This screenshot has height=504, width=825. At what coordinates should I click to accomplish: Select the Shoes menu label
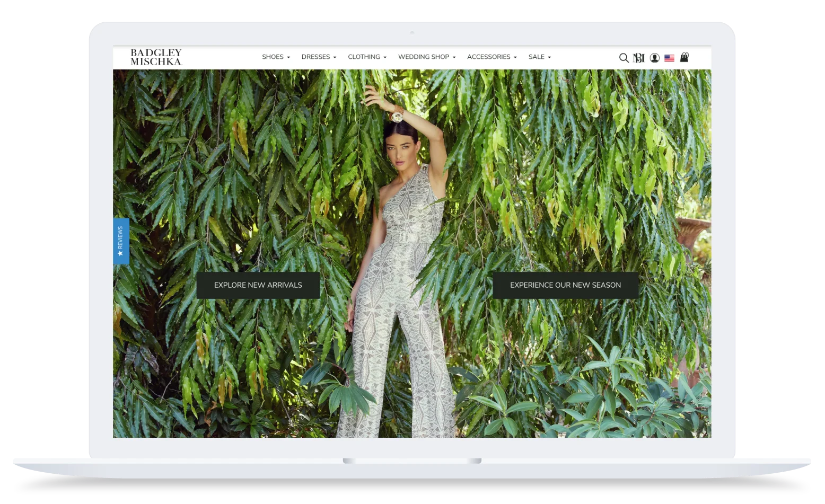click(273, 57)
